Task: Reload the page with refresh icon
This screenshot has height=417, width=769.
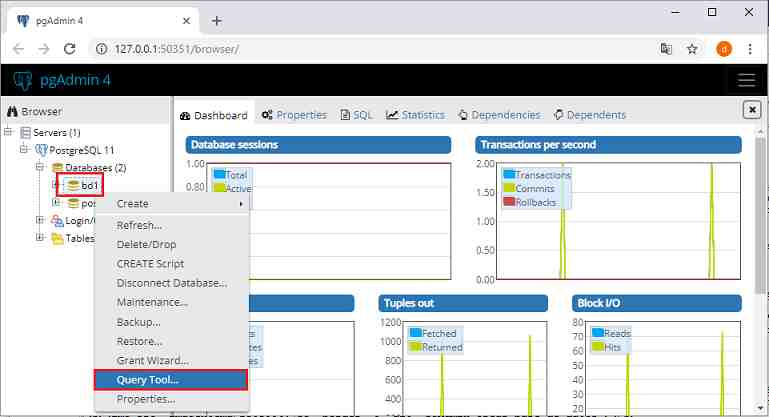Action: click(70, 49)
